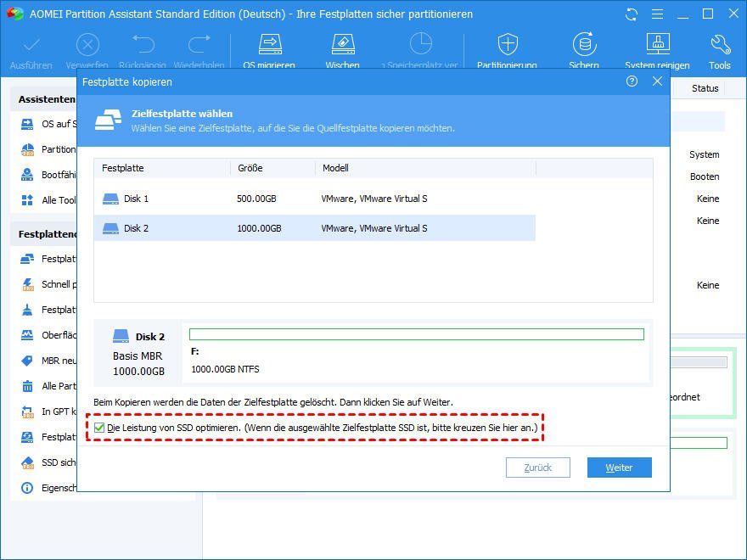Click the Assistenten section header
The height and width of the screenshot is (560, 747).
click(47, 99)
